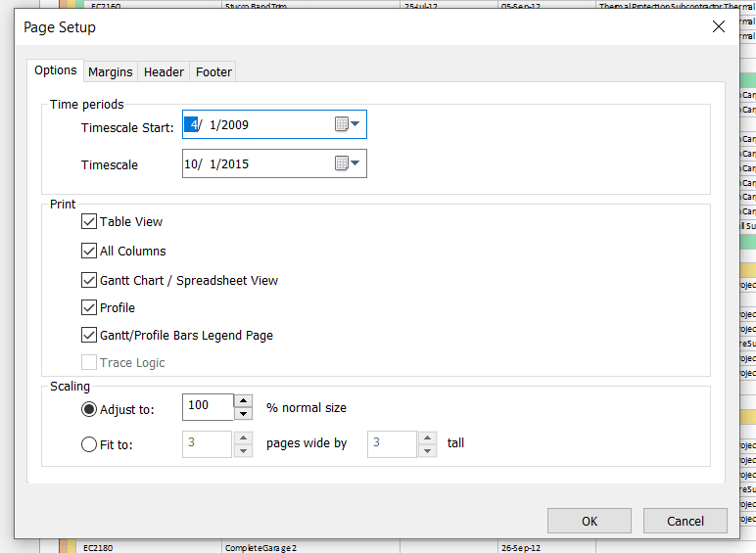Toggle Gantt/Profile Bars Legend Page checkbox
Viewport: 756px width, 553px height.
pyautogui.click(x=89, y=335)
